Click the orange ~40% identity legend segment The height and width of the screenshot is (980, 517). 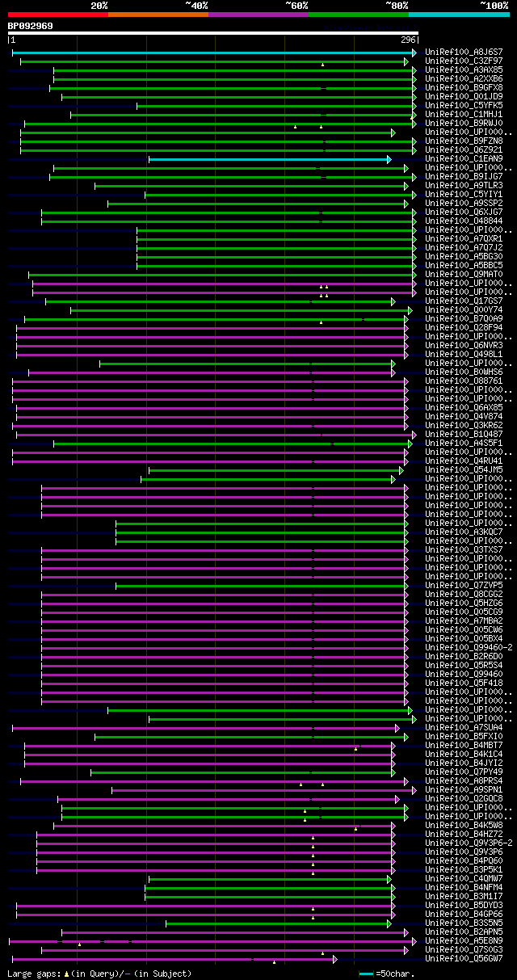[158, 15]
